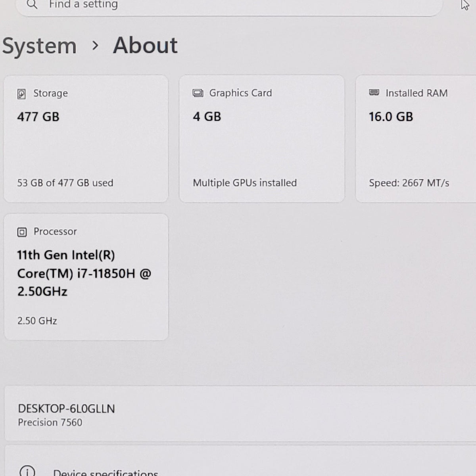Screen dimensions: 476x476
Task: Click 53 GB of 477 GB used
Action: pos(65,183)
